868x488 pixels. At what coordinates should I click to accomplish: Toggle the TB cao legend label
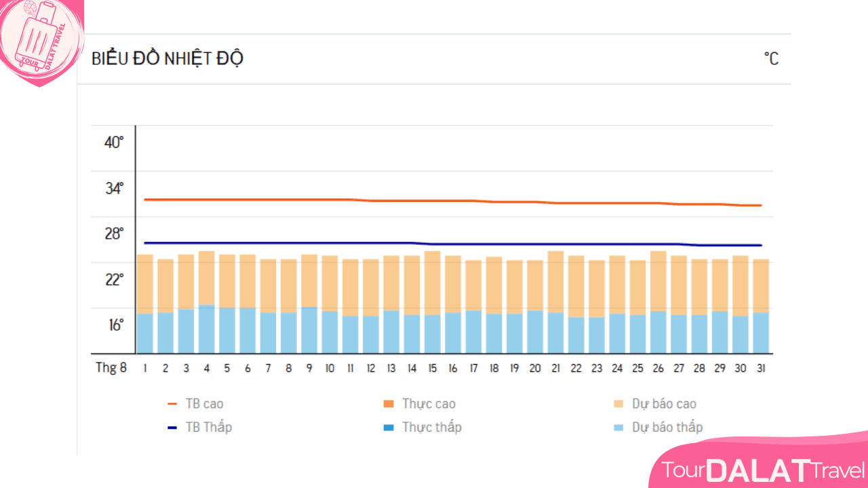pos(204,404)
